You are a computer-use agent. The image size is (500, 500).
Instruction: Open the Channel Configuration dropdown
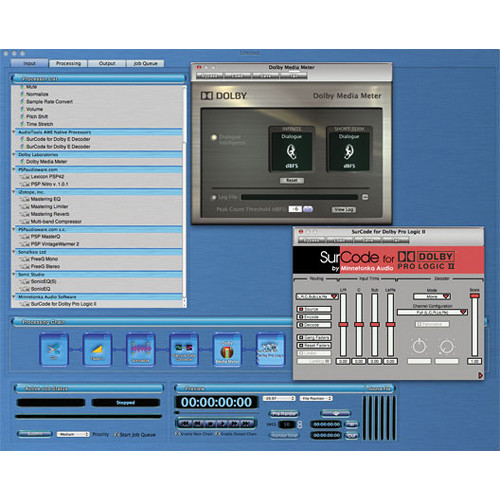click(x=432, y=312)
